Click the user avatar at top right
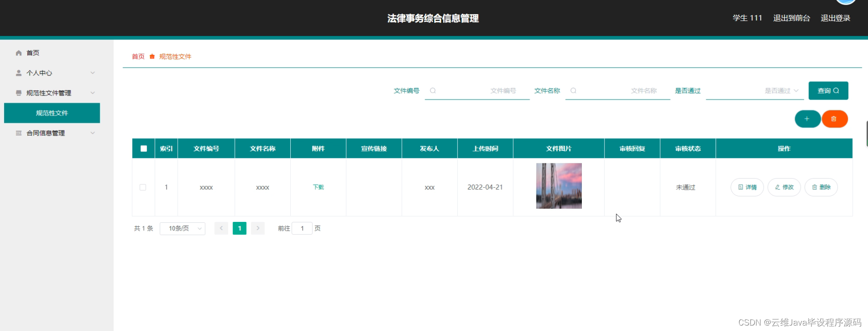The image size is (868, 331). click(846, 2)
